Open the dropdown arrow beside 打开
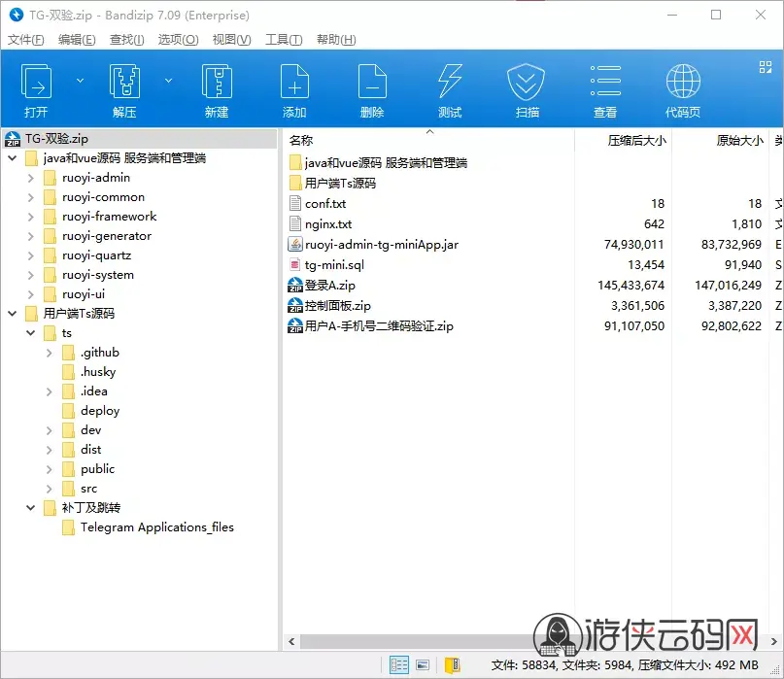784x679 pixels. [x=81, y=81]
